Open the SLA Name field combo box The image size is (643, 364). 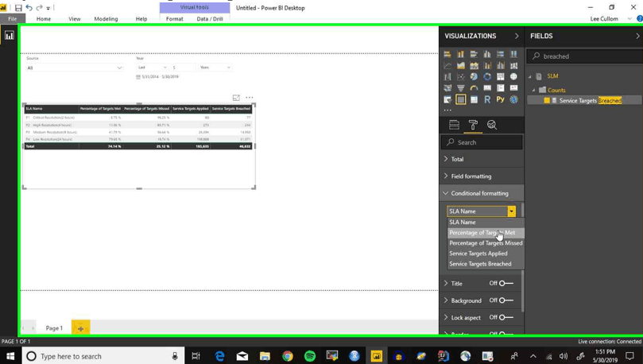click(x=481, y=211)
